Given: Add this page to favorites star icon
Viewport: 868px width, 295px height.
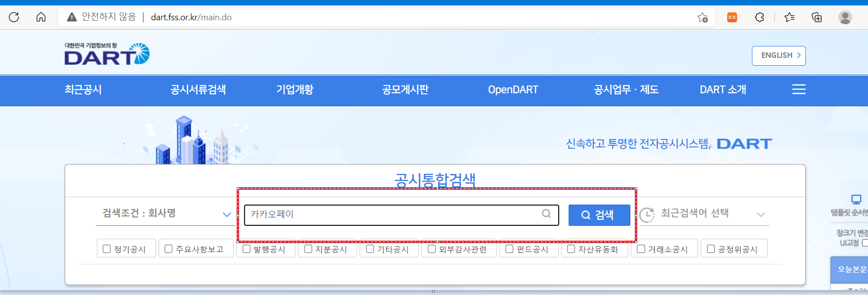Looking at the screenshot, I should point(703,17).
